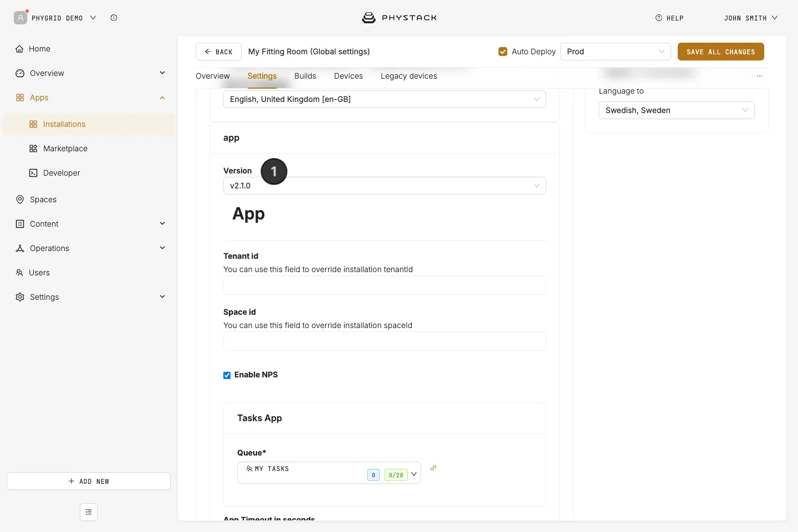Click the Back button

point(218,52)
